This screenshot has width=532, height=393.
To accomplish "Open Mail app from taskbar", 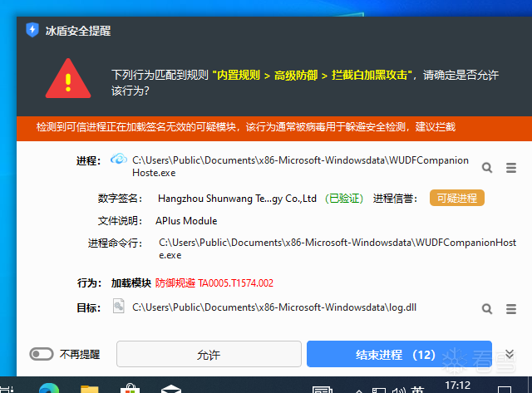I will pos(171,389).
